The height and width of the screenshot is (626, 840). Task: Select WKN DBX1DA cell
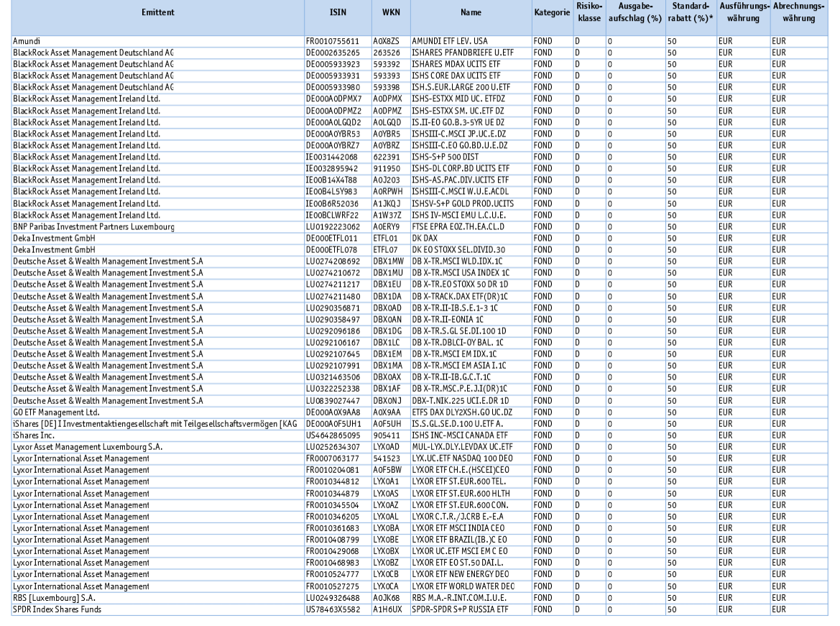[391, 296]
